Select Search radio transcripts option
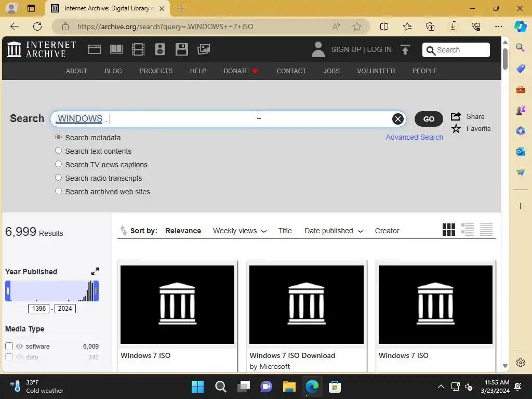The image size is (532, 399). [58, 178]
